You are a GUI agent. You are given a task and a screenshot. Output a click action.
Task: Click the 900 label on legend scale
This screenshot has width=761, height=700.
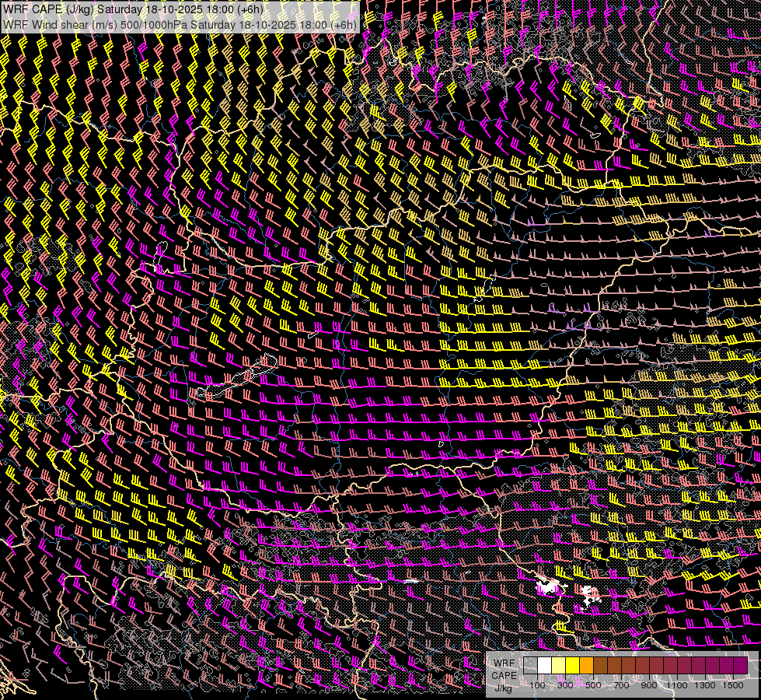pyautogui.click(x=649, y=685)
